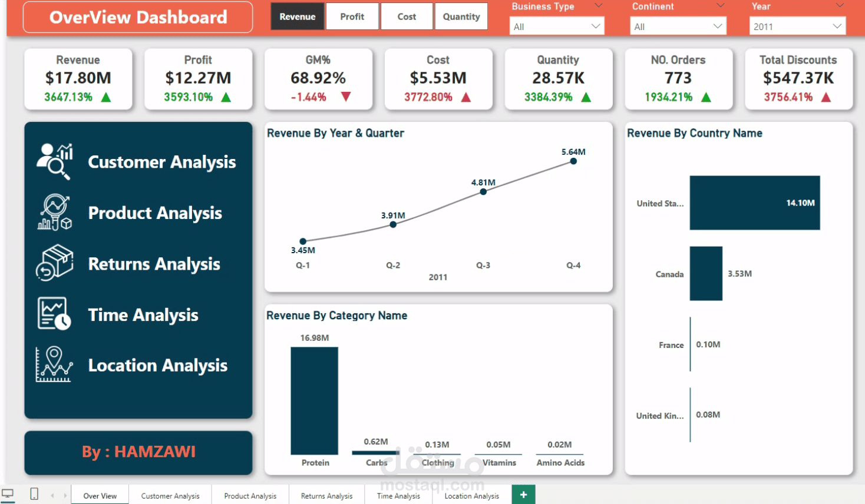Click the United States revenue bar
The height and width of the screenshot is (504, 865).
pyautogui.click(x=755, y=203)
